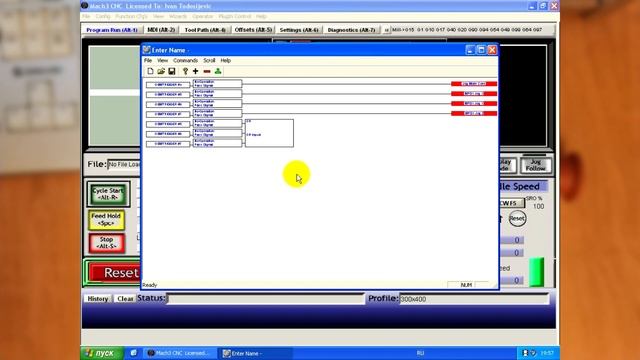The image size is (640, 360).
Task: Click the yellow Feed Hold button
Action: (106, 220)
